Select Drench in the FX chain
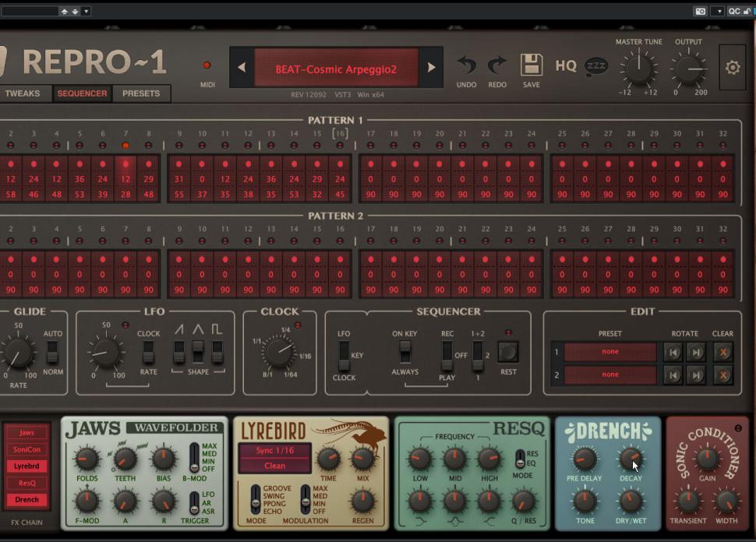The width and height of the screenshot is (756, 542). [x=26, y=500]
